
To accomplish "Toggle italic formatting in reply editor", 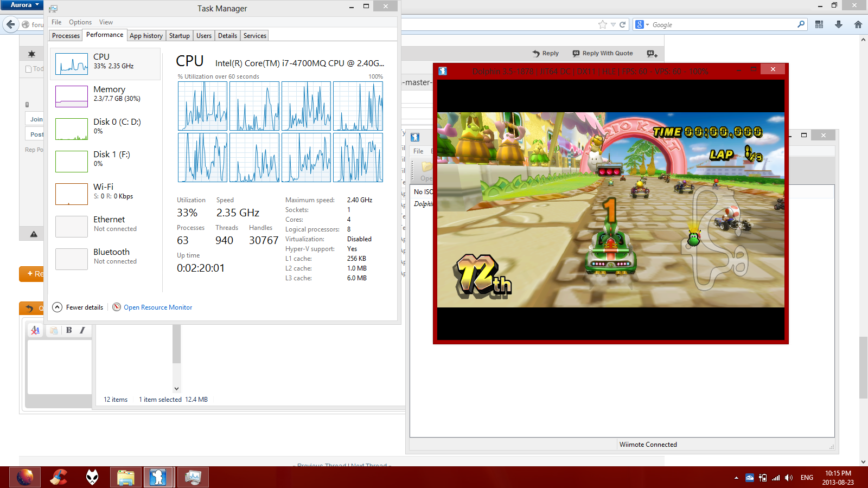I will [x=82, y=330].
